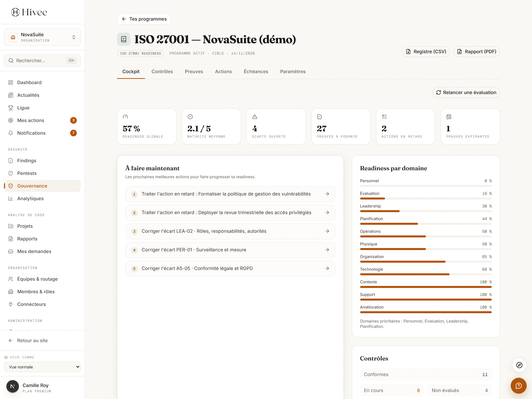This screenshot has width=532, height=399.
Task: Click the Rapports file icon
Action: click(x=11, y=239)
